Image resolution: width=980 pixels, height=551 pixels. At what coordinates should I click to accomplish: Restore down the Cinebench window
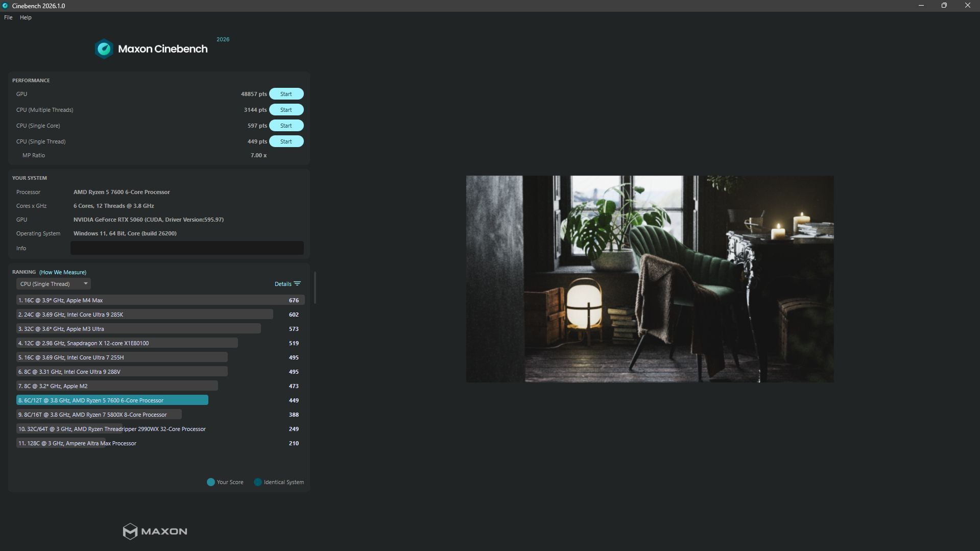coord(944,6)
